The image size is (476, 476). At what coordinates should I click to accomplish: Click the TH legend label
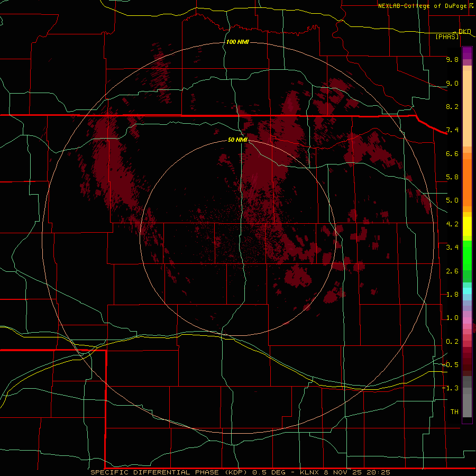pyautogui.click(x=454, y=412)
